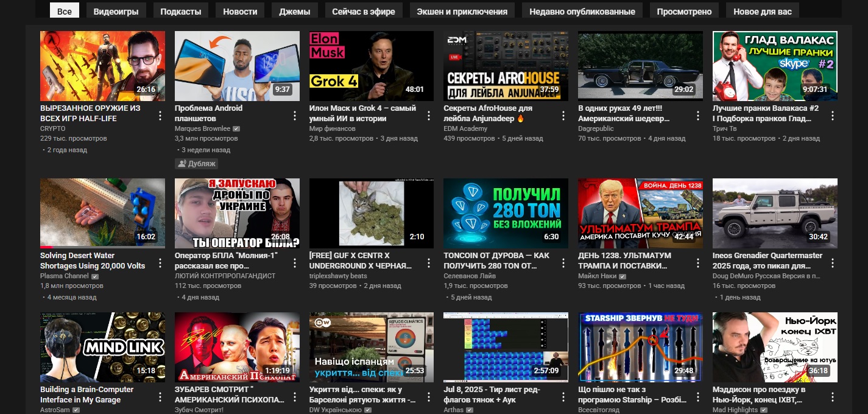This screenshot has width=868, height=414.
Task: Open the ПОЛУЧИЛ 280 TON thumbnail
Action: click(x=506, y=213)
